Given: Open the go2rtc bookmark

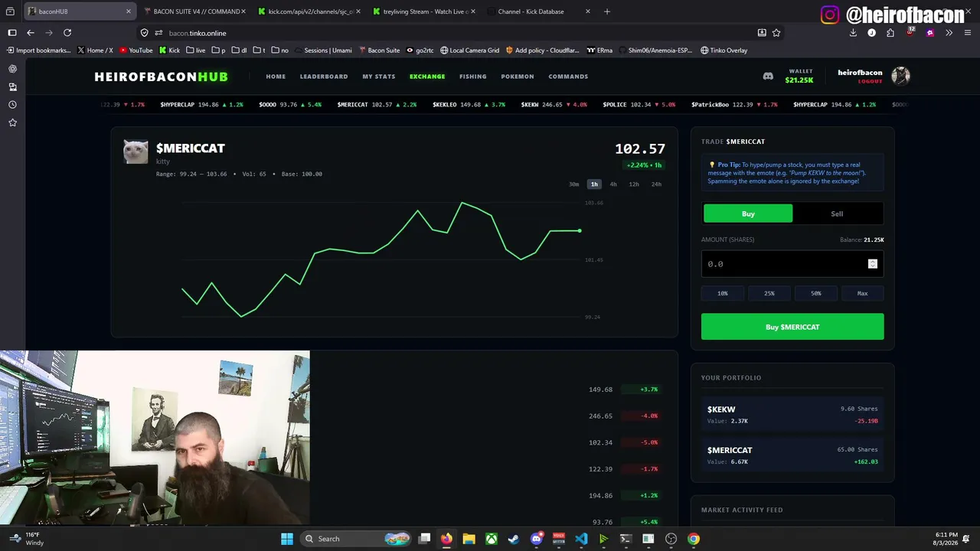Looking at the screenshot, I should [x=420, y=51].
